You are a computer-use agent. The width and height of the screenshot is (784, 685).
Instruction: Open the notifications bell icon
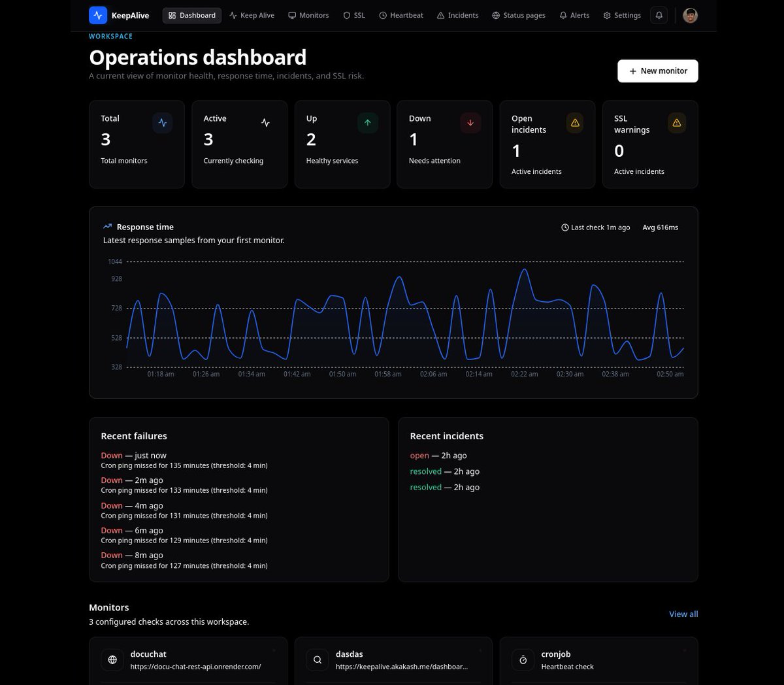[x=659, y=15]
